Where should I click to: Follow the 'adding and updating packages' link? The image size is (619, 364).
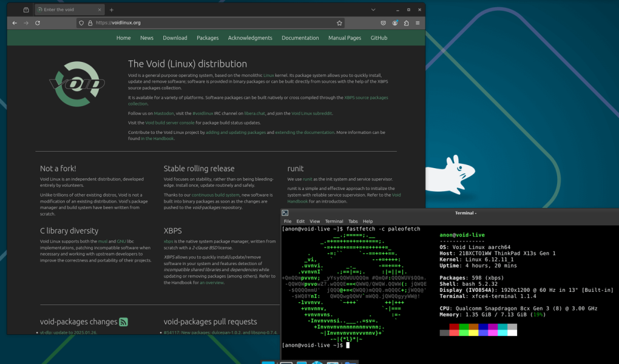[x=235, y=132]
